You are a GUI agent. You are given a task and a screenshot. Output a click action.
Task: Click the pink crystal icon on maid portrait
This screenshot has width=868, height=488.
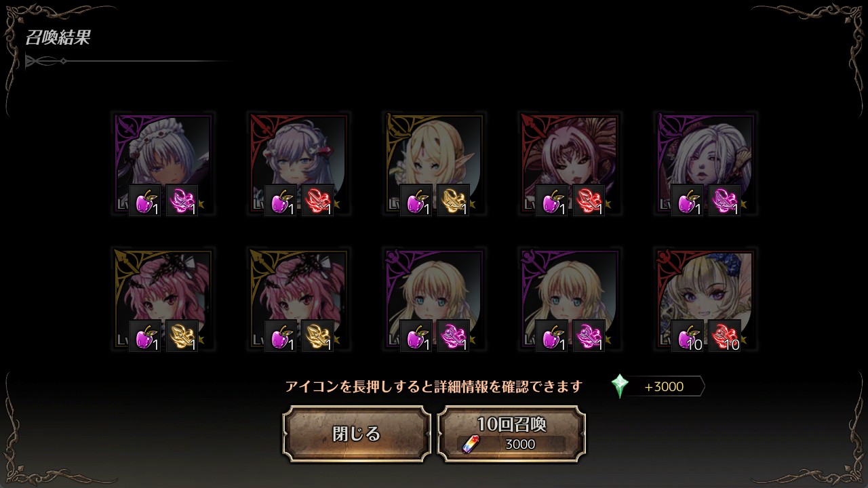(182, 201)
